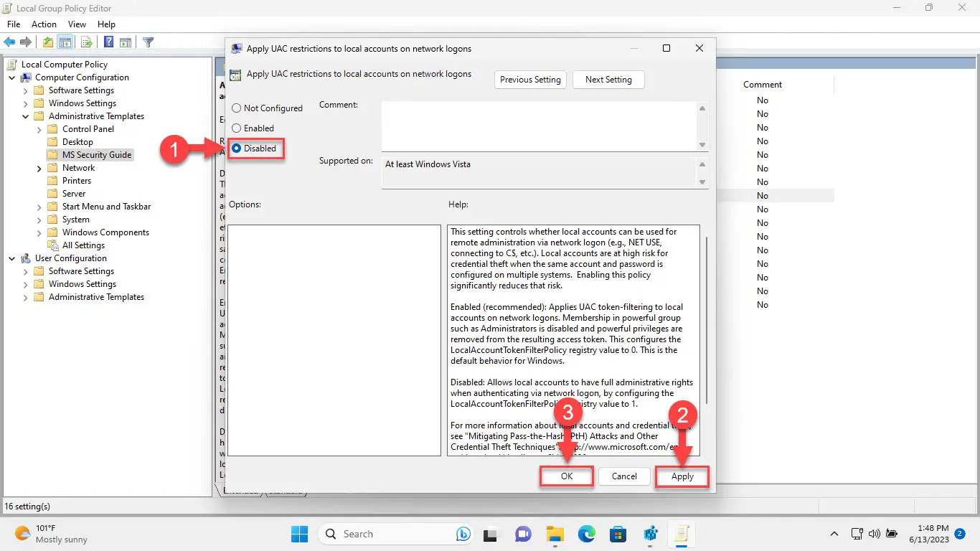
Task: Toggle Show/Hide Console Tree toolbar icon
Action: pyautogui.click(x=65, y=42)
